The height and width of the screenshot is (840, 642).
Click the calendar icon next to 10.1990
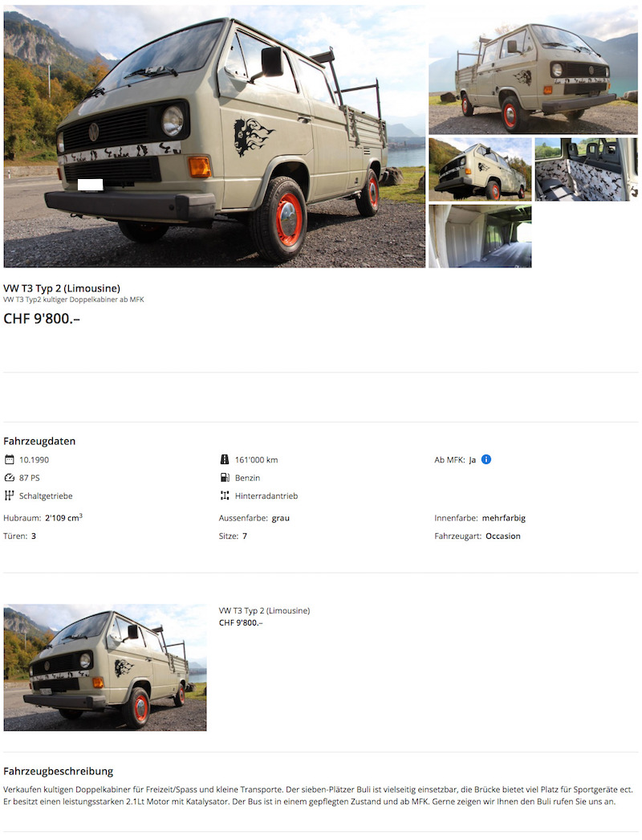9,459
